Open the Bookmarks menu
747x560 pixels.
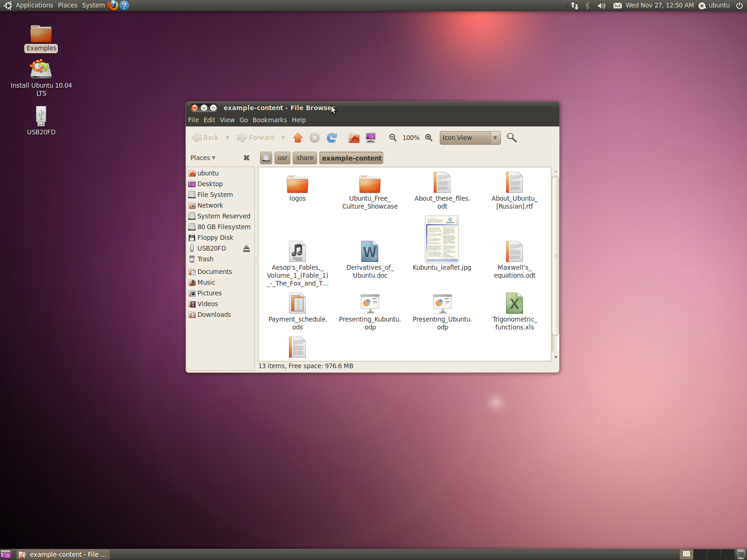tap(270, 120)
